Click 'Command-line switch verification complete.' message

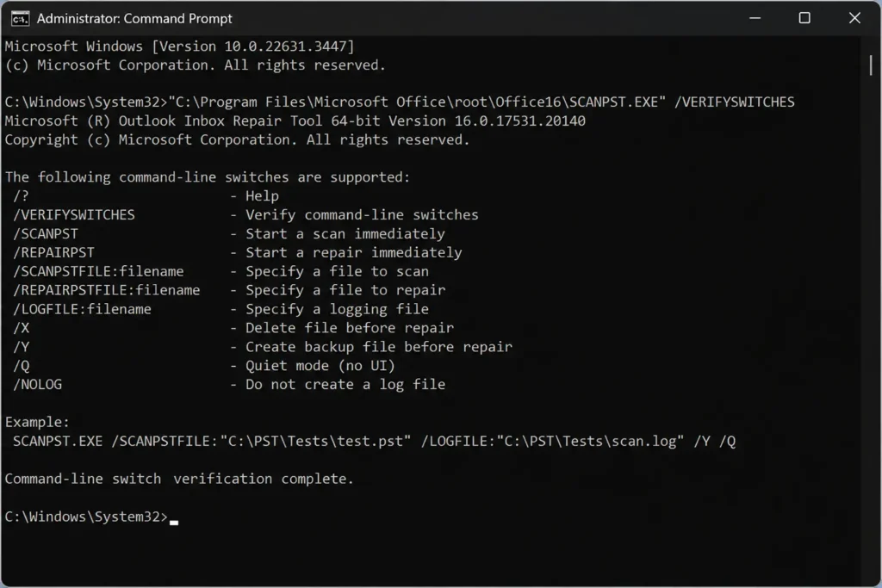pyautogui.click(x=179, y=479)
